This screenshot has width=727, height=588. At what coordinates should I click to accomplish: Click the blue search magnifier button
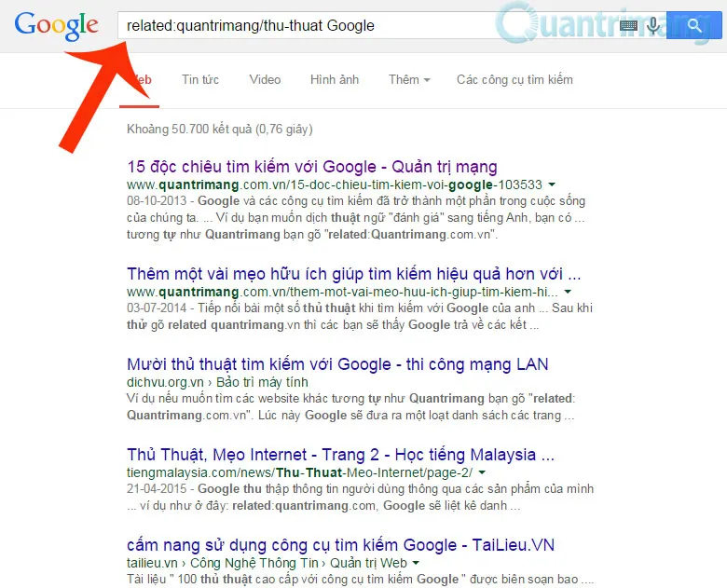(694, 25)
